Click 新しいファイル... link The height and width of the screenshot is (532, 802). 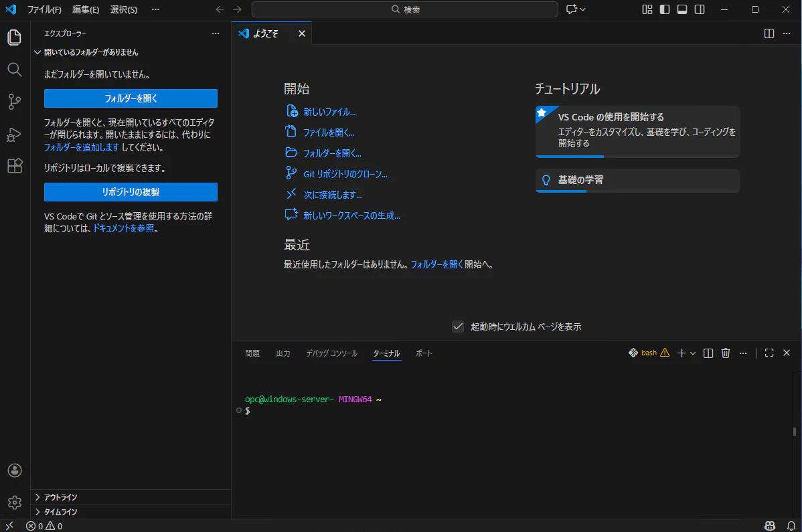[329, 112]
